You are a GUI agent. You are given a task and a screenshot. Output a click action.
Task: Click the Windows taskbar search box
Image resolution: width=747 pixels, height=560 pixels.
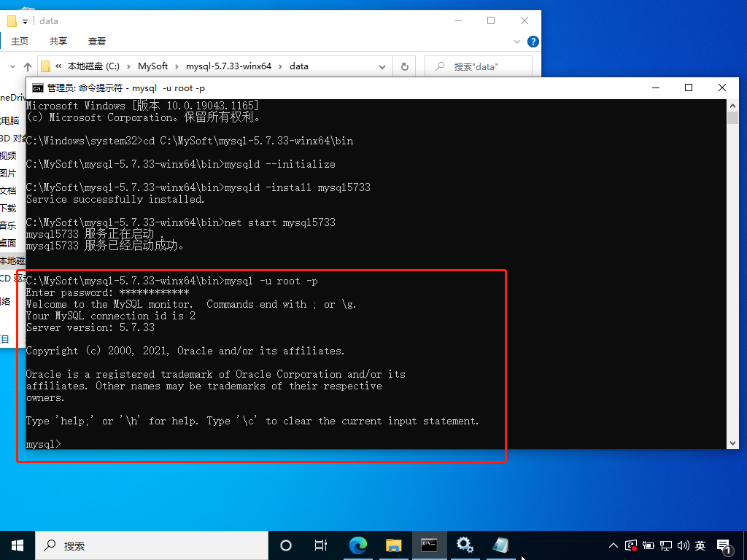[152, 545]
